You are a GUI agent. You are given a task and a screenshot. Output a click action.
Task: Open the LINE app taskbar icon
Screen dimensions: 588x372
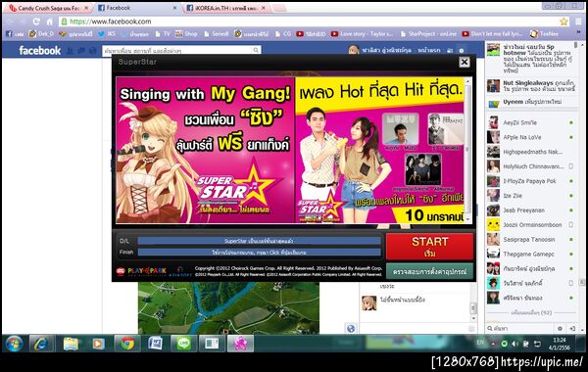click(x=183, y=344)
